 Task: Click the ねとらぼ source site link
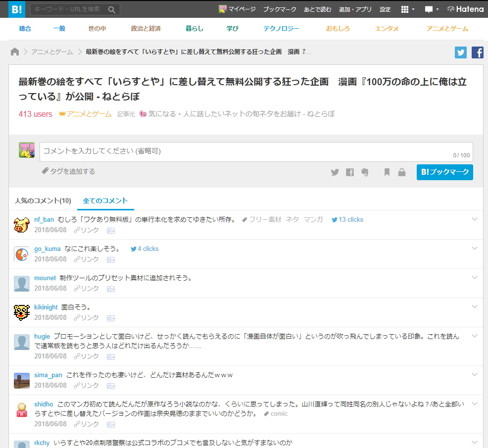pos(237,114)
